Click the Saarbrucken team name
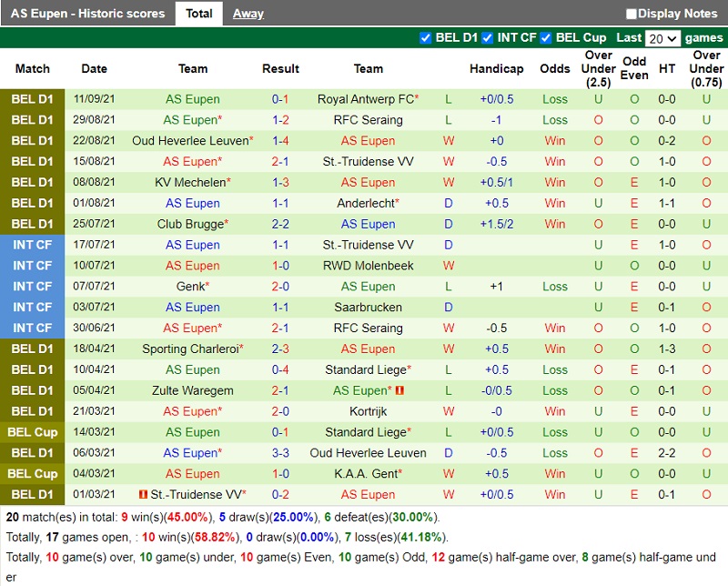This screenshot has width=728, height=586. [369, 308]
